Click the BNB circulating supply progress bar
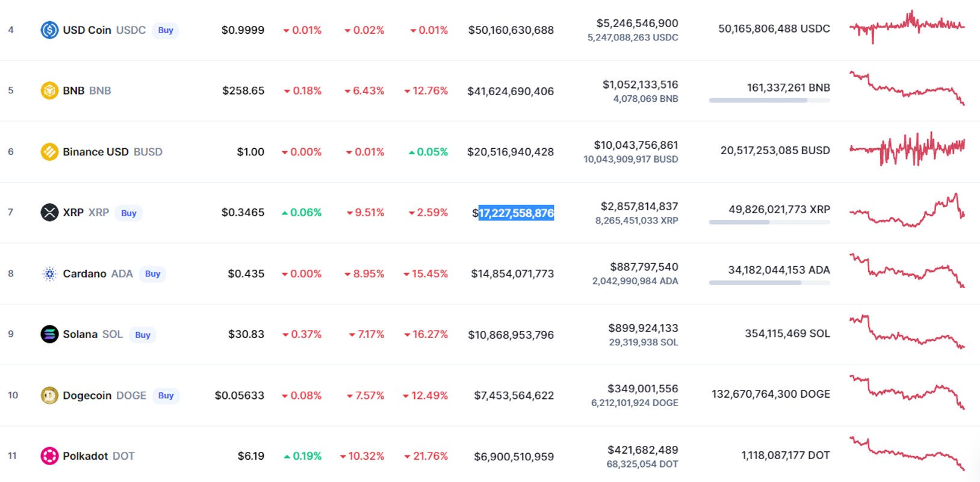This screenshot has width=980, height=482. tap(769, 101)
